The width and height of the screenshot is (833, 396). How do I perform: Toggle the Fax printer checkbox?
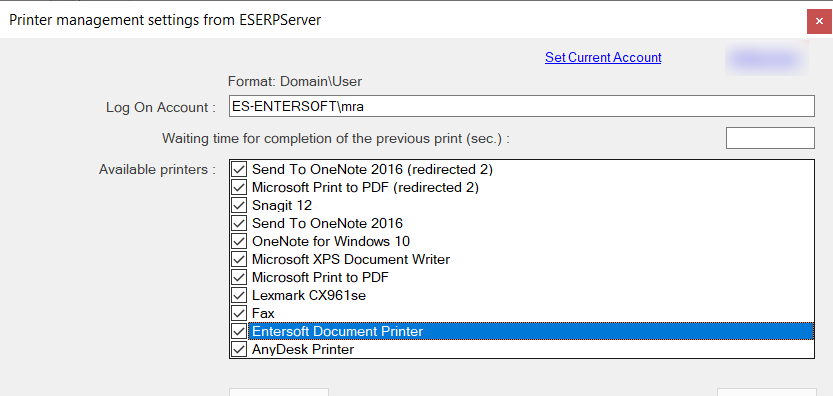(x=239, y=314)
